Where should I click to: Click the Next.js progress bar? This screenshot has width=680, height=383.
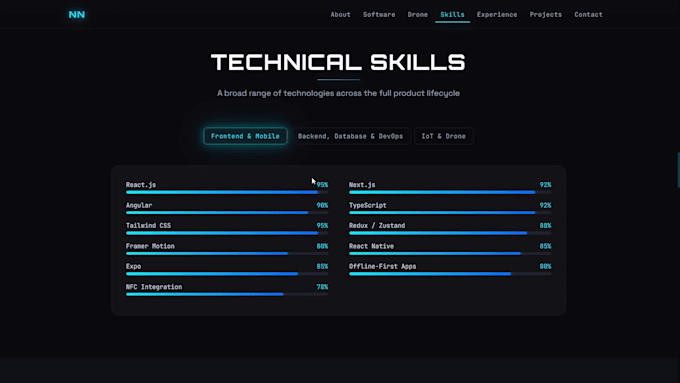(x=450, y=192)
